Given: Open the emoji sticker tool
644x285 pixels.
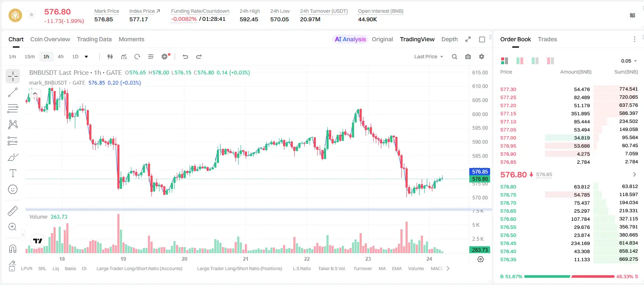Looking at the screenshot, I should pos(13,189).
